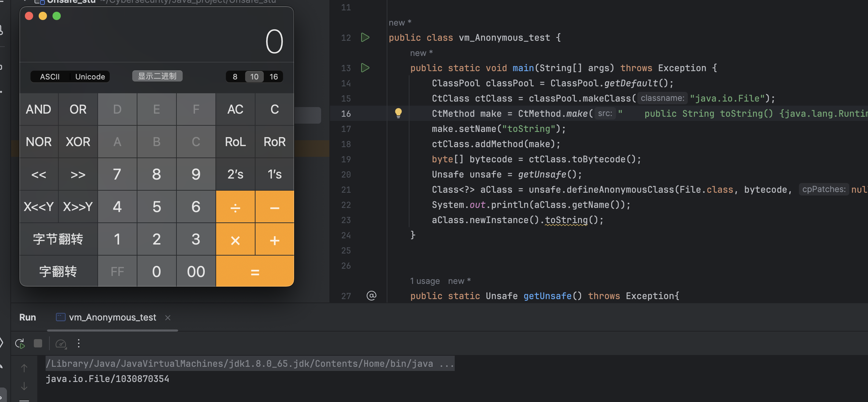Click the FF calculator key
The image size is (868, 402).
pos(117,271)
